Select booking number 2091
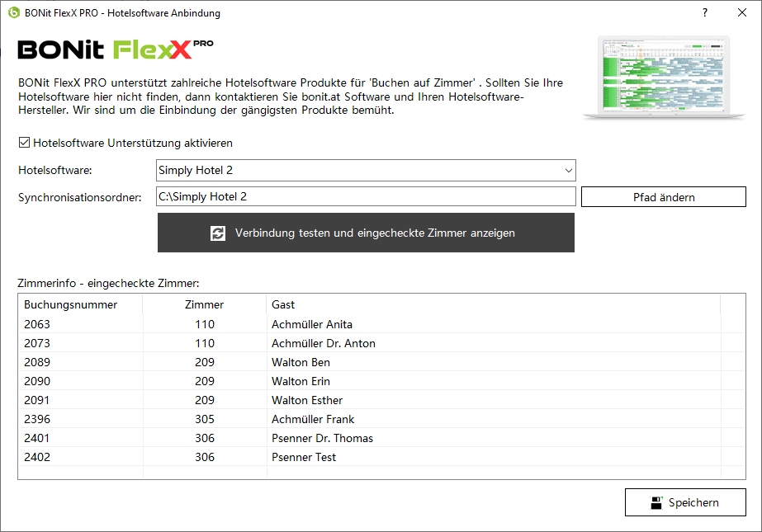 point(37,400)
